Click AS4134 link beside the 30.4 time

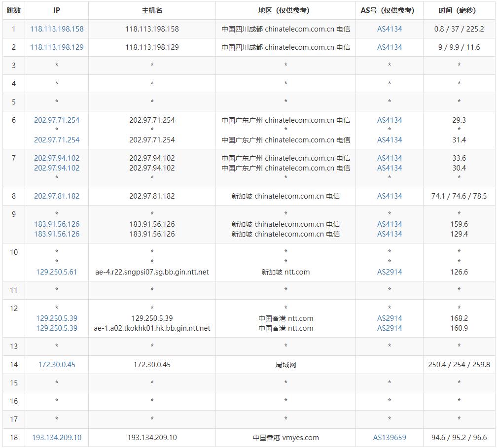click(x=390, y=168)
